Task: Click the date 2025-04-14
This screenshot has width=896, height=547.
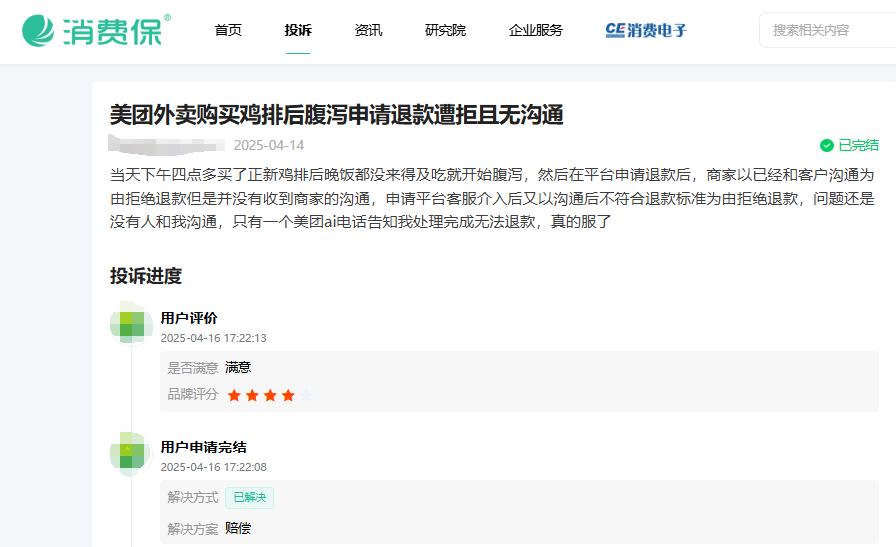Action: [269, 145]
